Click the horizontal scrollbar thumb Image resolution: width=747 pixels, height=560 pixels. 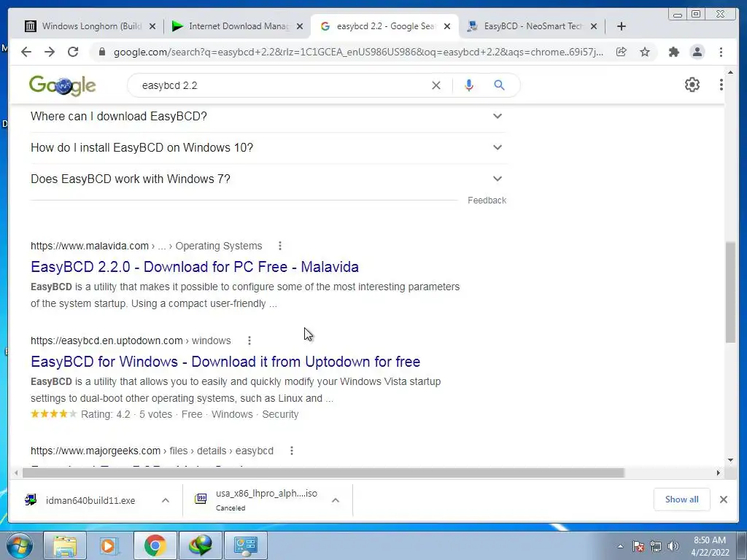tap(323, 472)
